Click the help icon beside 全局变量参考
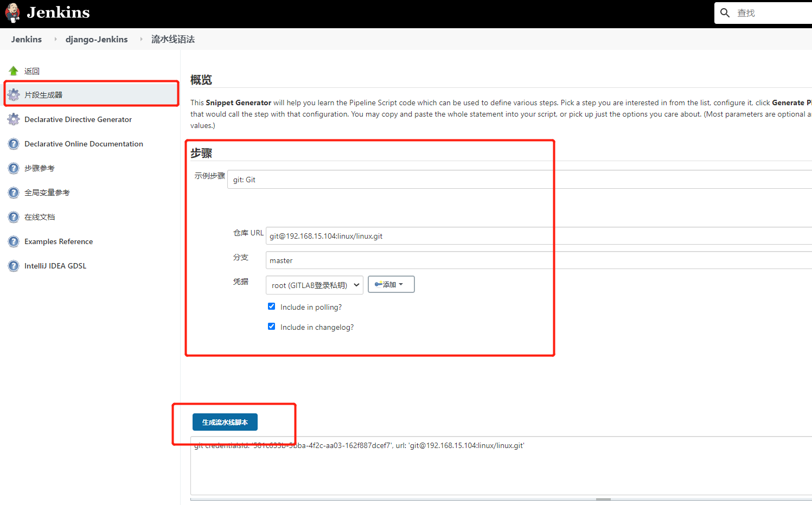The height and width of the screenshot is (505, 812). point(14,193)
